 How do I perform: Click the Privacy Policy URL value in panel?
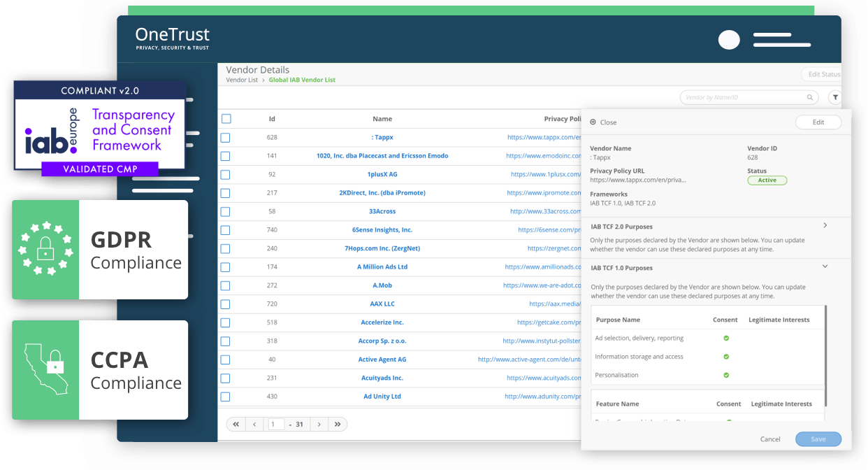click(638, 180)
